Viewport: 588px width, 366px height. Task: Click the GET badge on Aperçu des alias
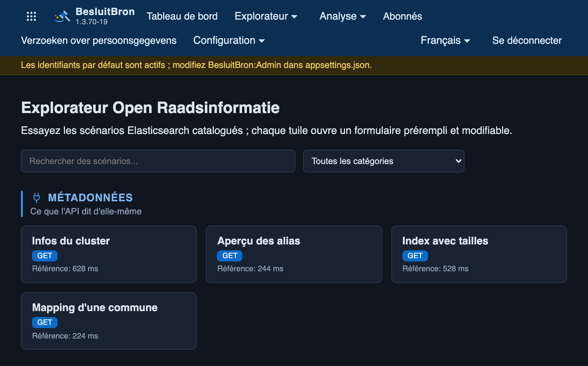click(x=230, y=256)
